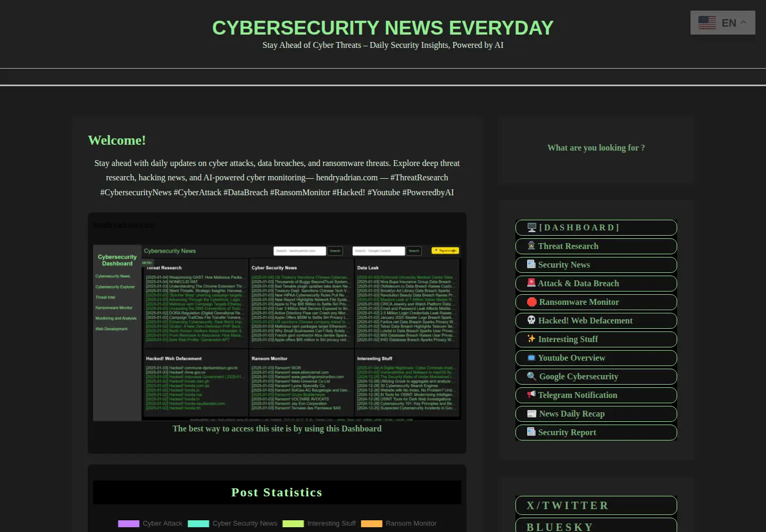Toggle the teal Cyber Security News legend swatch

point(198,523)
